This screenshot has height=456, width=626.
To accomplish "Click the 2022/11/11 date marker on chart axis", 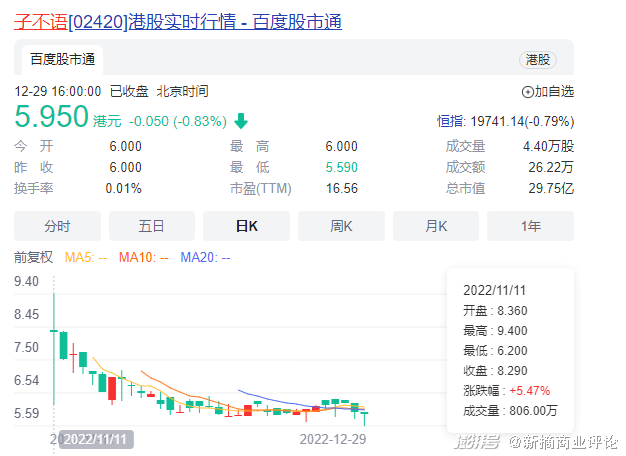I will (96, 439).
